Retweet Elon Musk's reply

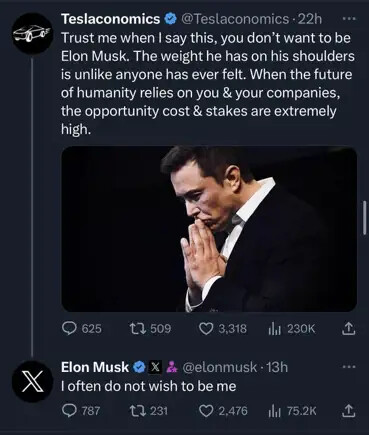148,410
